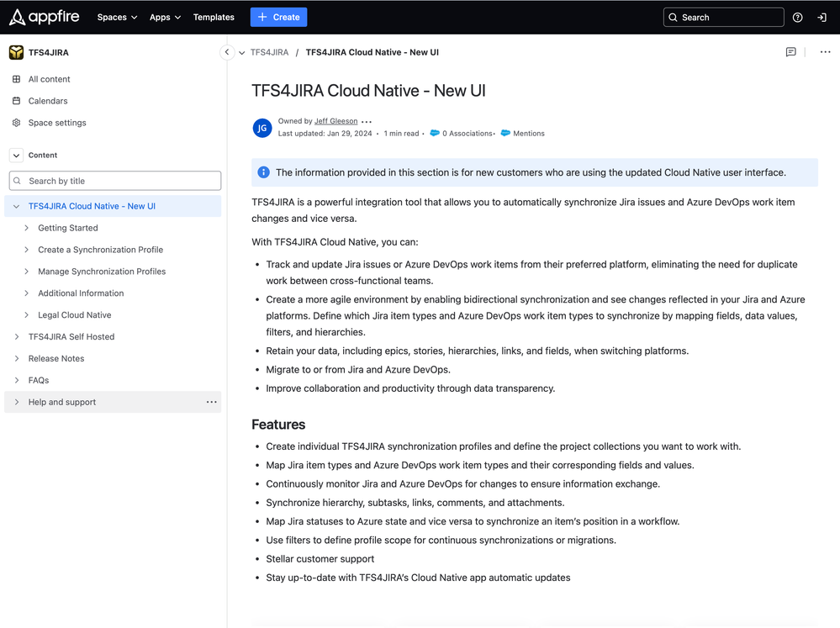Click the log in arrow icon
The height and width of the screenshot is (628, 840).
pos(822,17)
